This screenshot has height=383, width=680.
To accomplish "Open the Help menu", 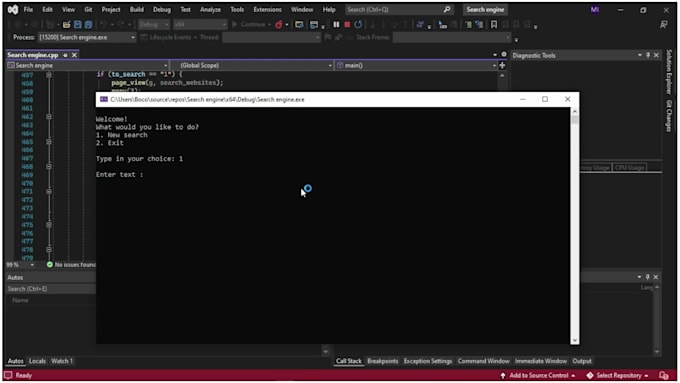I will click(329, 10).
